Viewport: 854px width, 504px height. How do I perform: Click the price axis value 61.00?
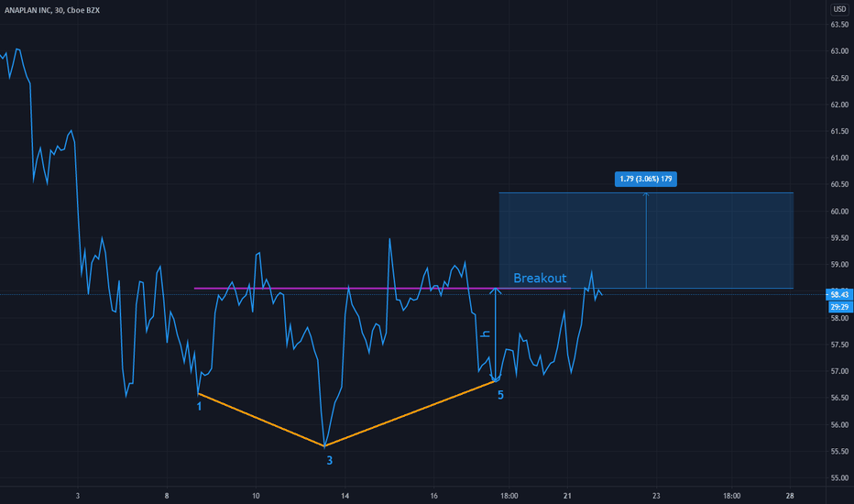point(839,158)
